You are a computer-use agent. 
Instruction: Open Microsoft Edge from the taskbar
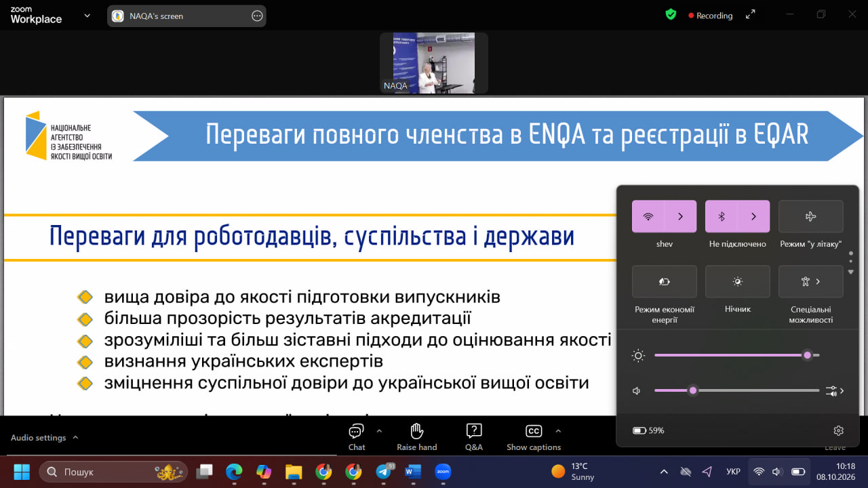[x=234, y=471]
